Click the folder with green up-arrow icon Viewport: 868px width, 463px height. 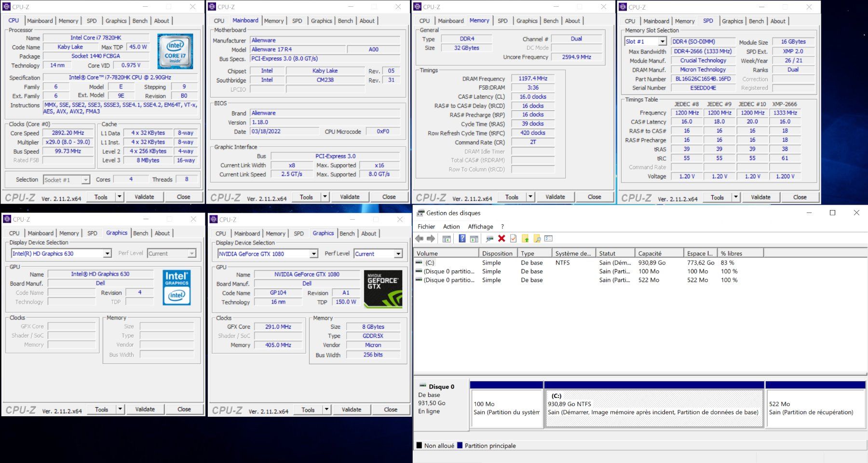(x=525, y=238)
